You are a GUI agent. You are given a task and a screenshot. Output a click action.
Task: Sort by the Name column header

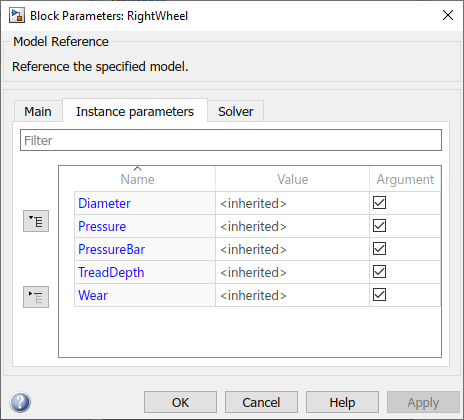pos(137,179)
